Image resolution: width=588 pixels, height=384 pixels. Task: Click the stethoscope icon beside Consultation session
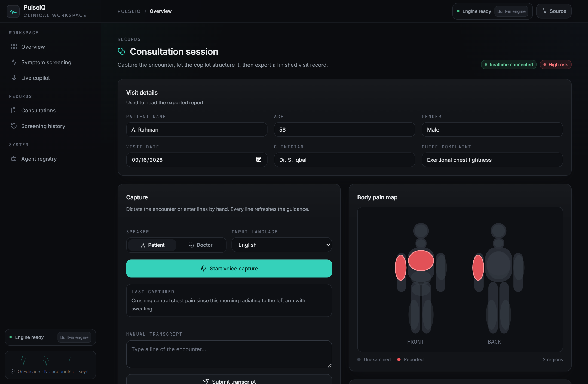pyautogui.click(x=121, y=51)
